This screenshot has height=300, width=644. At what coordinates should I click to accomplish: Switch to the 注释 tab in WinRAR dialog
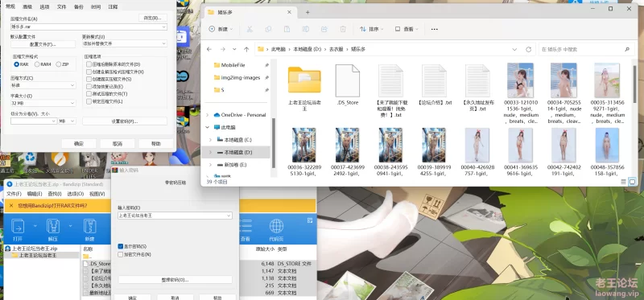pyautogui.click(x=113, y=6)
